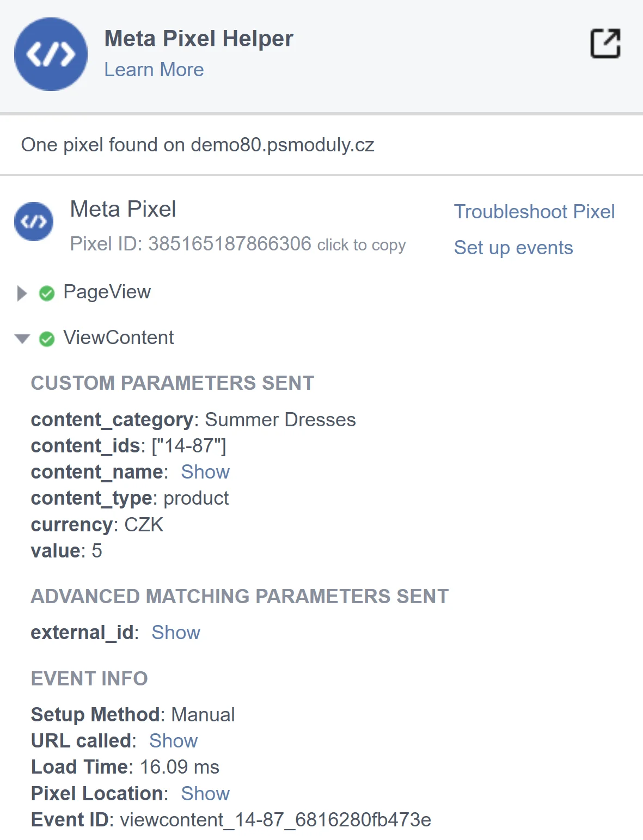Show the external_id value

pos(176,633)
